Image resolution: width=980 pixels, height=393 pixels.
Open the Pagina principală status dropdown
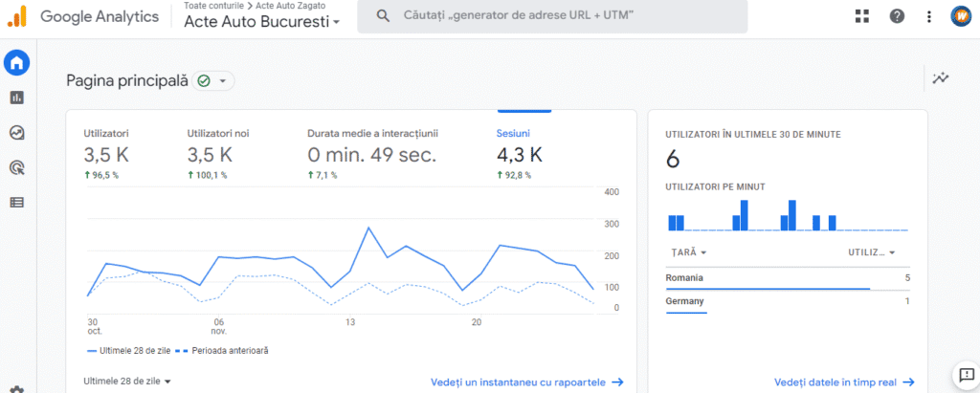coord(213,80)
